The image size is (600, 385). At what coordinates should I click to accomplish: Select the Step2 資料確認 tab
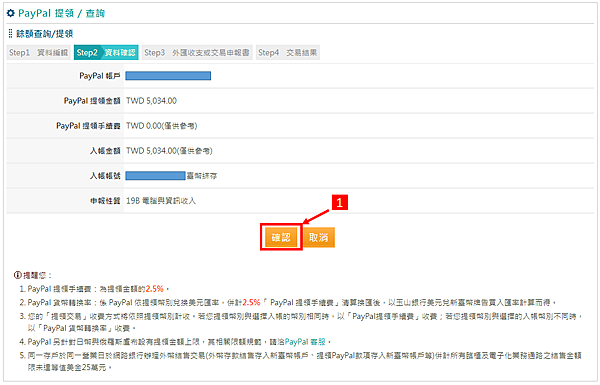tap(106, 52)
